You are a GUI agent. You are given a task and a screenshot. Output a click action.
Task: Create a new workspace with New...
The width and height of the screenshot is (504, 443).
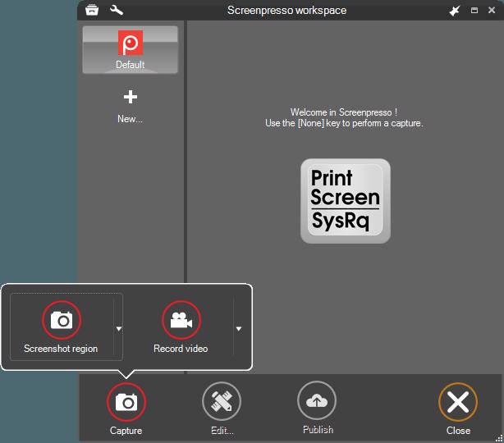(x=131, y=107)
